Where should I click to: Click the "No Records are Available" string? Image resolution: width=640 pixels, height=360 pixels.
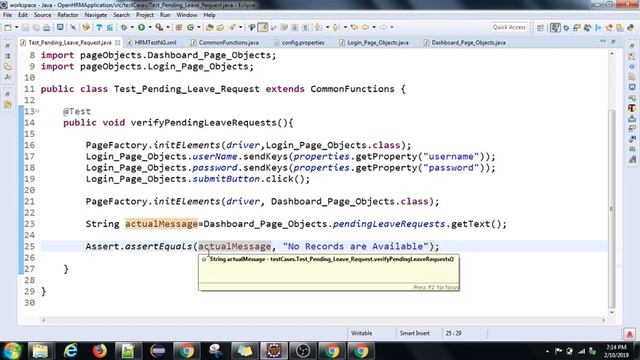[x=356, y=247]
